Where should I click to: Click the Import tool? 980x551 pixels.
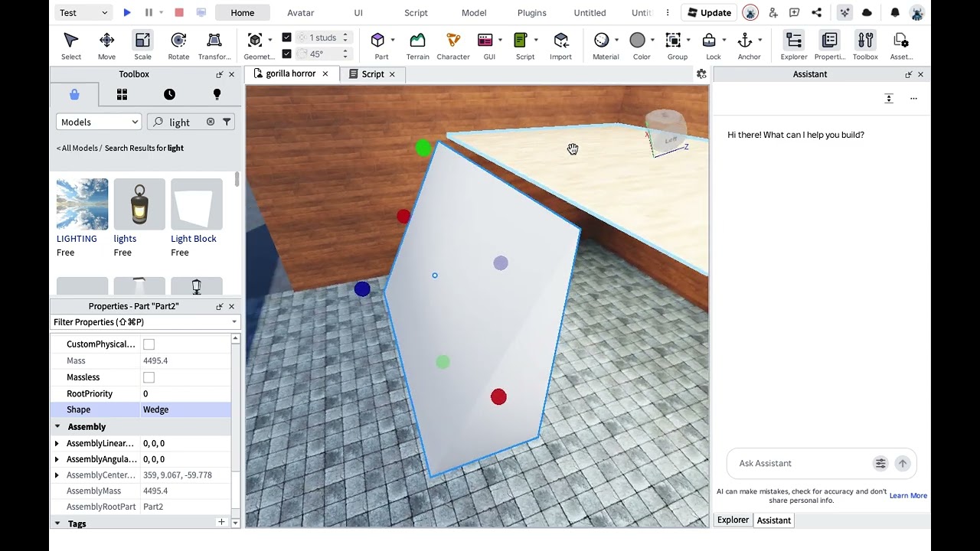(560, 46)
